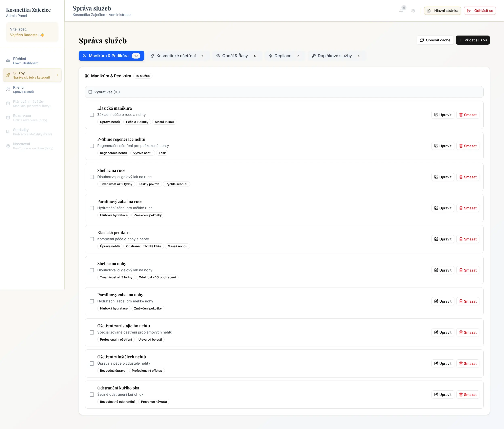The width and height of the screenshot is (504, 429).
Task: Go to Hlavní stránka
Action: (x=442, y=11)
